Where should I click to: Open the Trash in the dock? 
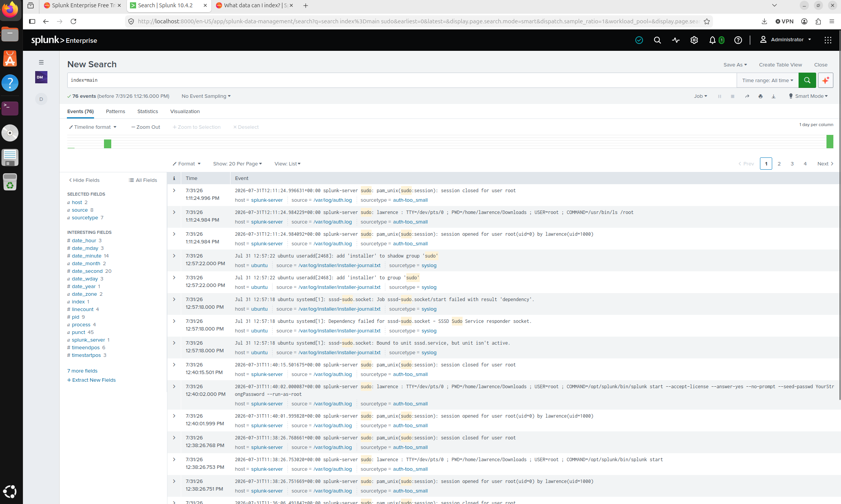(x=10, y=182)
